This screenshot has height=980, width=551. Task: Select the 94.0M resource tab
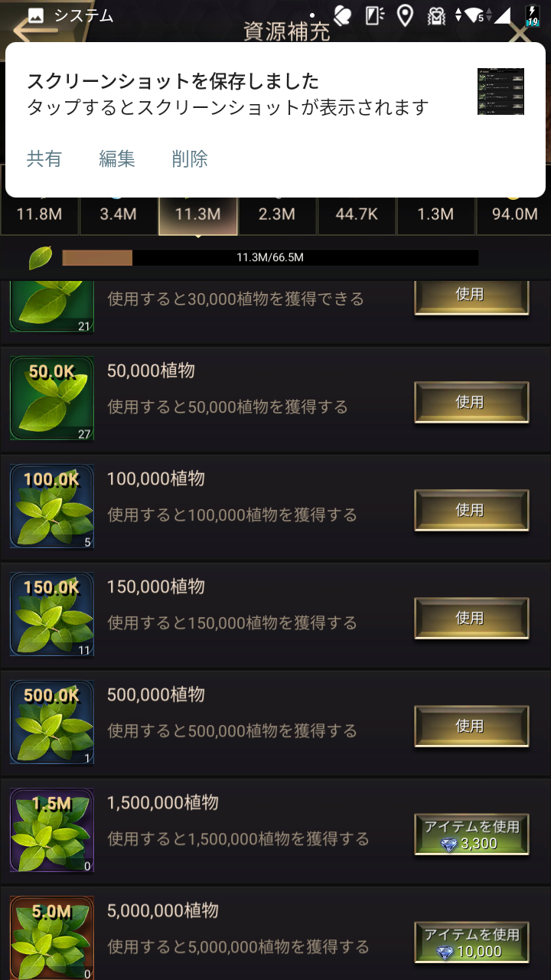coord(514,215)
